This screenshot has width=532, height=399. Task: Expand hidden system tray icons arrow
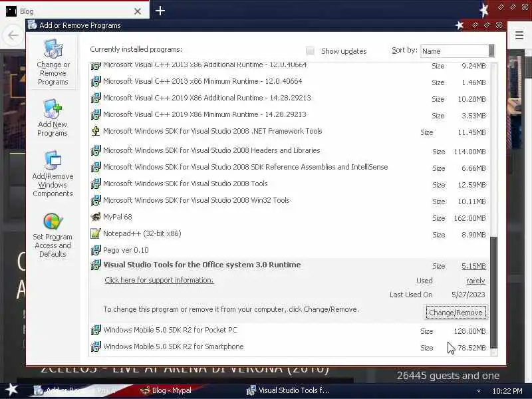click(x=479, y=391)
